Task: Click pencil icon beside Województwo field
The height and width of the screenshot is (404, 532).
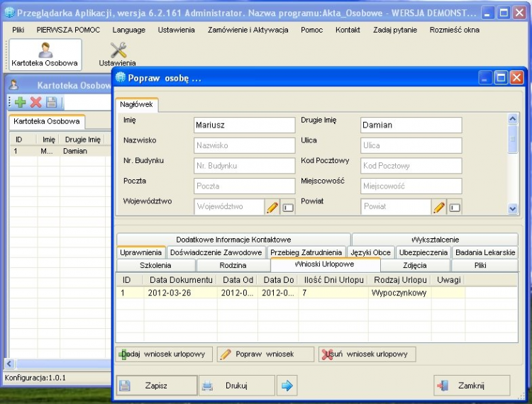Action: pos(272,208)
